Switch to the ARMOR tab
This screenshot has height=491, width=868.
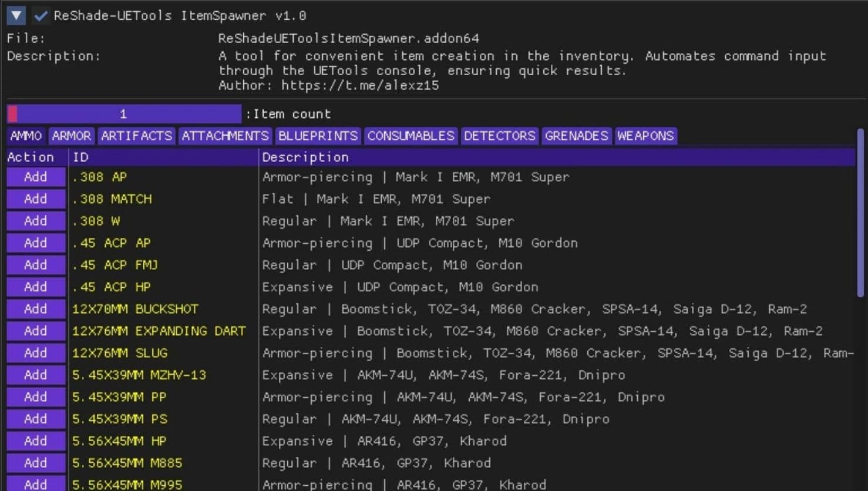click(72, 136)
